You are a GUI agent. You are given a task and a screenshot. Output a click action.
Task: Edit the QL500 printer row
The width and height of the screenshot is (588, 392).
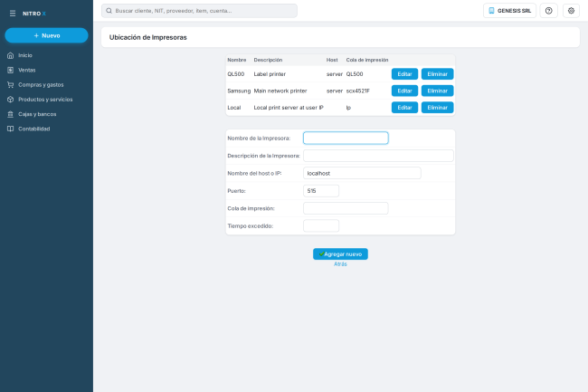click(x=404, y=74)
